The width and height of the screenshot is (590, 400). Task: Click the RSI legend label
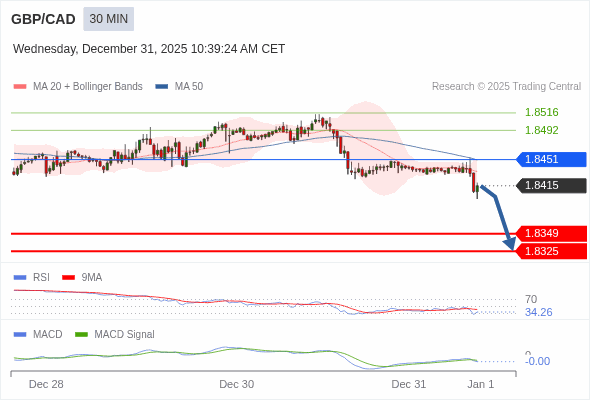click(x=41, y=278)
